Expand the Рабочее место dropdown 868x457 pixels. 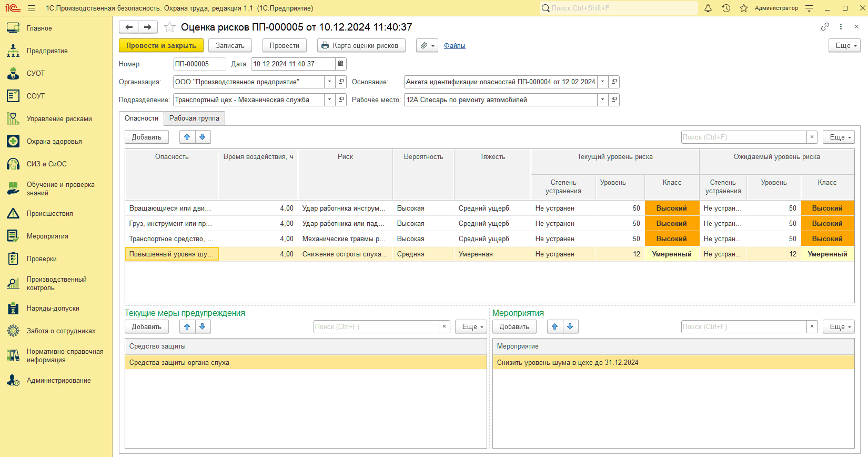pos(603,100)
